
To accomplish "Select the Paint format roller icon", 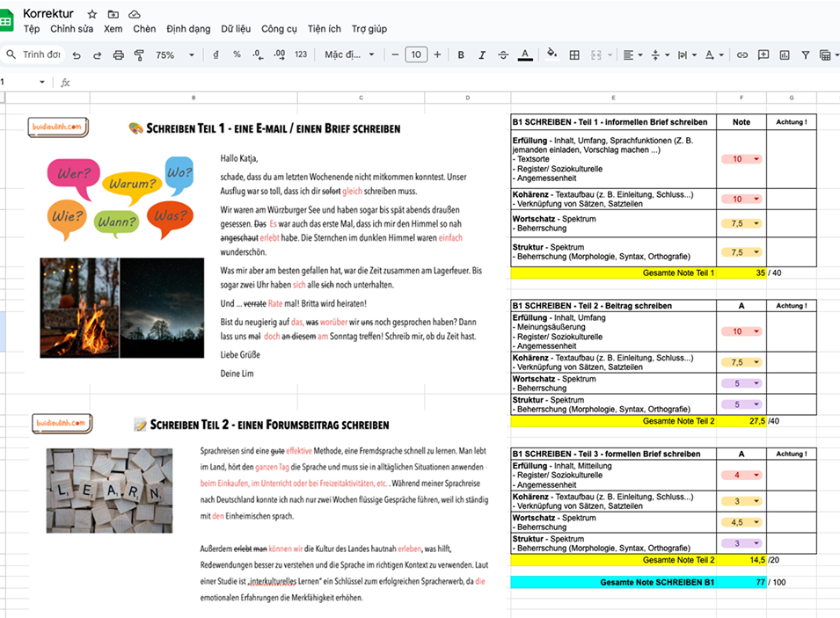I will coord(139,55).
